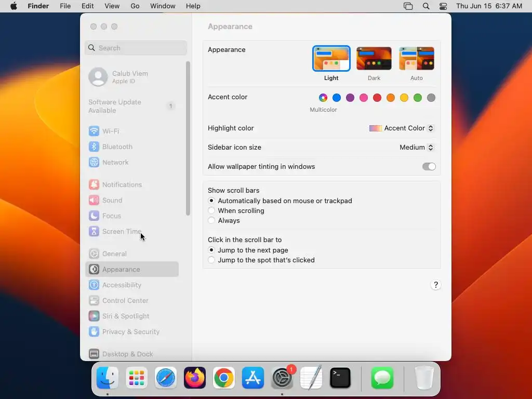Launch Launchpad from the Dock
The image size is (532, 399).
137,378
